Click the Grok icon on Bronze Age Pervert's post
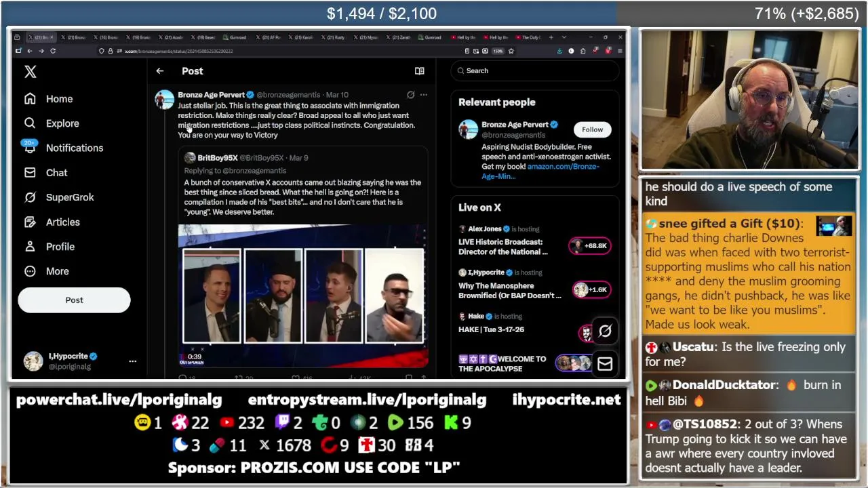 410,95
